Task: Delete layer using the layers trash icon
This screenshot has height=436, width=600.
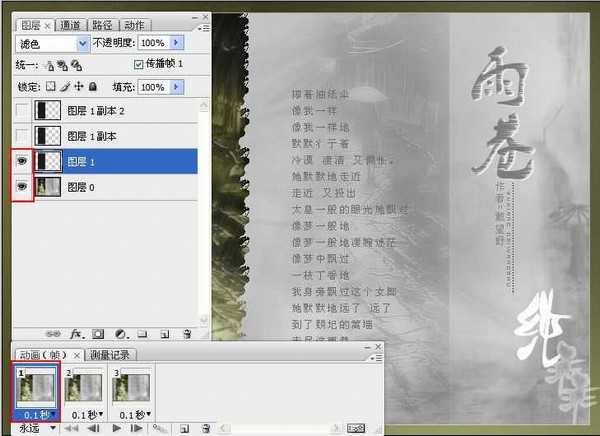Action: pos(185,333)
